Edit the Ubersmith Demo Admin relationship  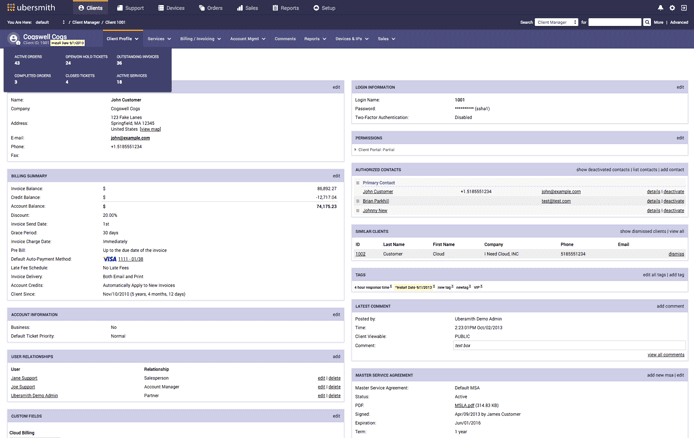321,396
